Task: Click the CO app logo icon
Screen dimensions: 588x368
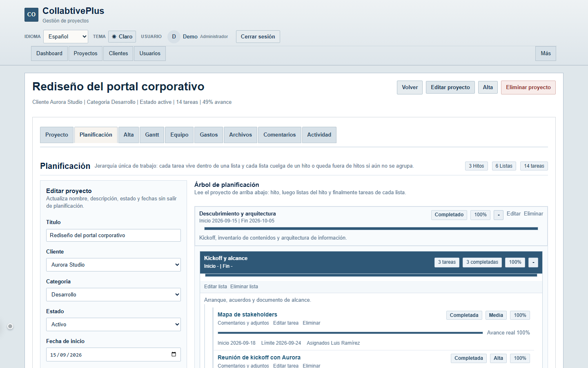Action: [x=31, y=14]
